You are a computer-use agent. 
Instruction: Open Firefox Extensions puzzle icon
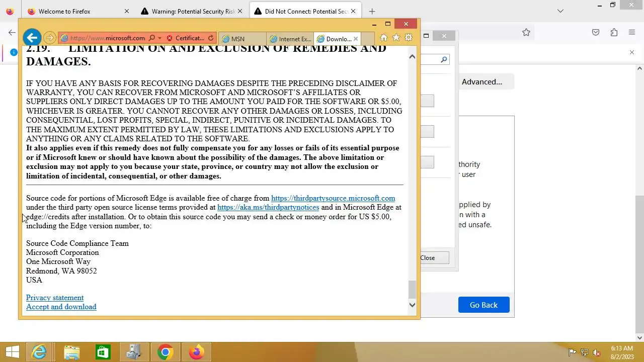tap(614, 32)
